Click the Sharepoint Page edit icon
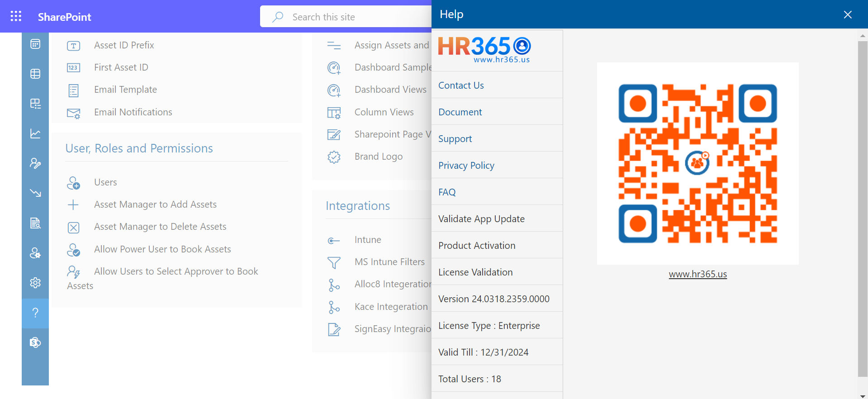The height and width of the screenshot is (399, 868). coord(334,135)
